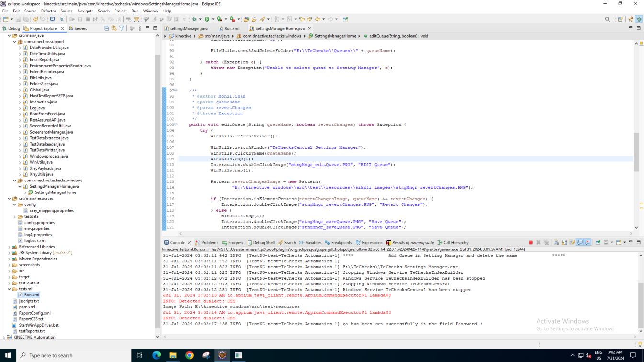644x362 pixels.
Task: Click the Debug bug icon in toolbar
Action: point(194,19)
